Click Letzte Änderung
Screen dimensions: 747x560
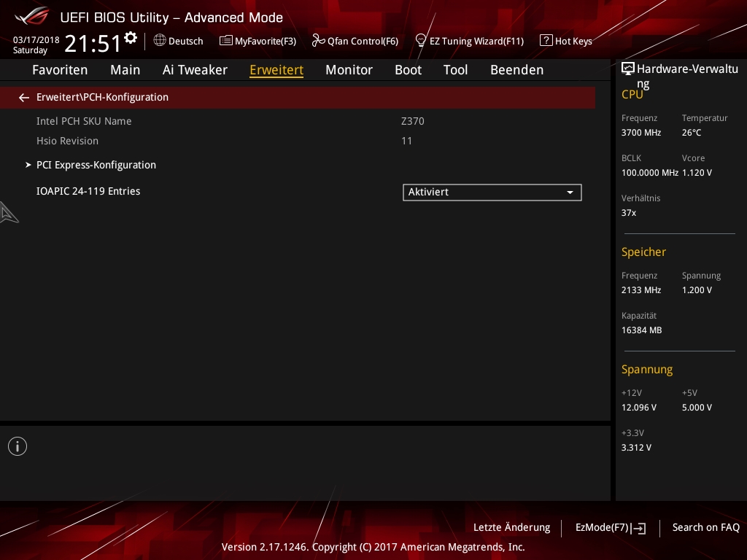click(511, 528)
